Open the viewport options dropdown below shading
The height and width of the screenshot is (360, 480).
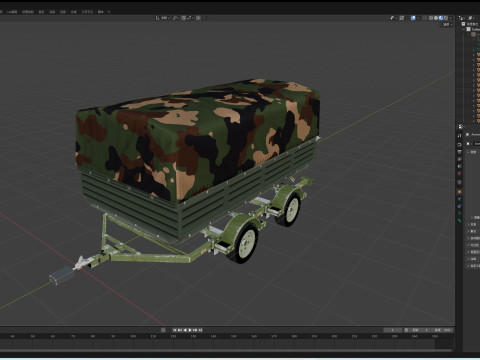447,25
